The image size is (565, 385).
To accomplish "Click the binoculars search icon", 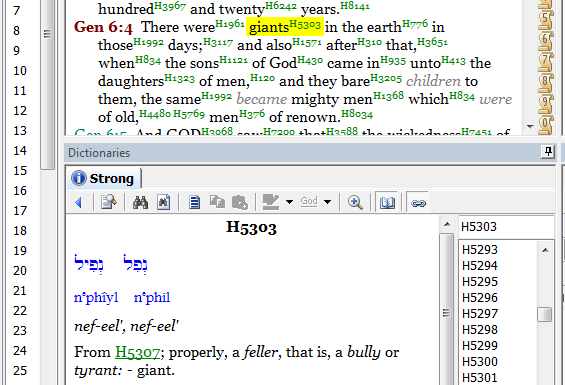I will [140, 202].
